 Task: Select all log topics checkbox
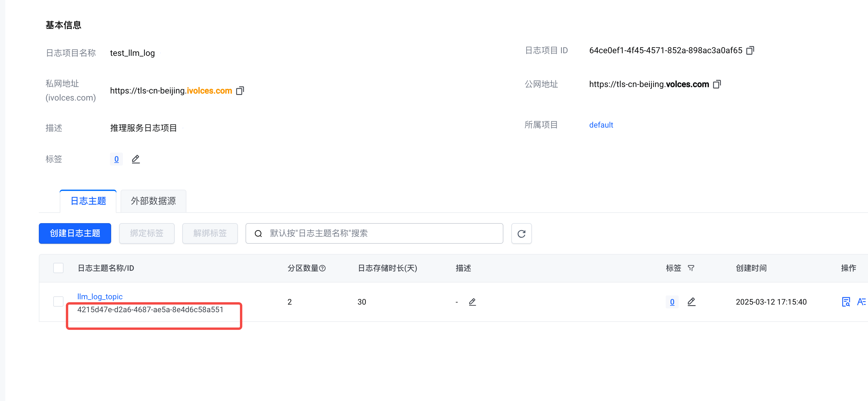(58, 268)
